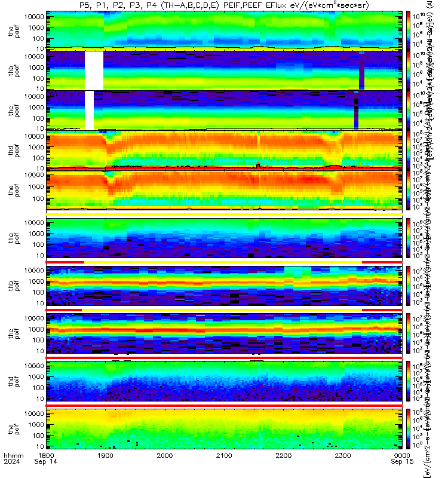448x478 pixels.
Task: Click the 10000 tick of tha peef axis
Action: 34,17
